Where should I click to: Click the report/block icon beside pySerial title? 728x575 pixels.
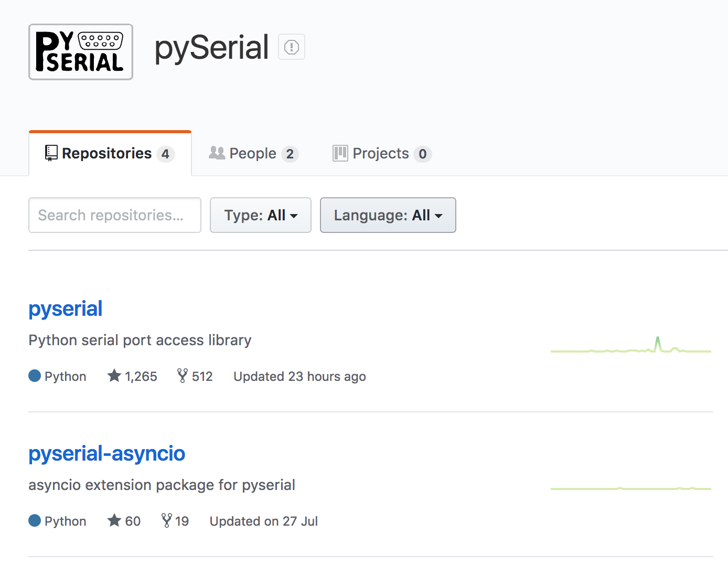click(x=292, y=47)
